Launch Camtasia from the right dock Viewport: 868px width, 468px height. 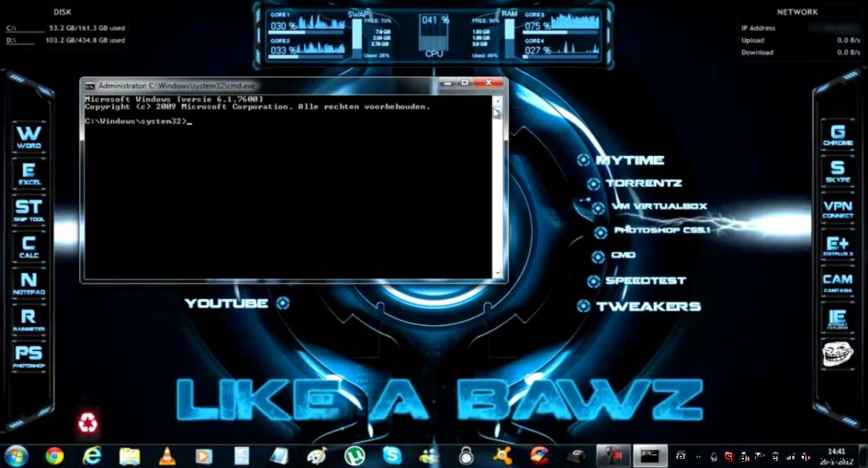tap(838, 282)
